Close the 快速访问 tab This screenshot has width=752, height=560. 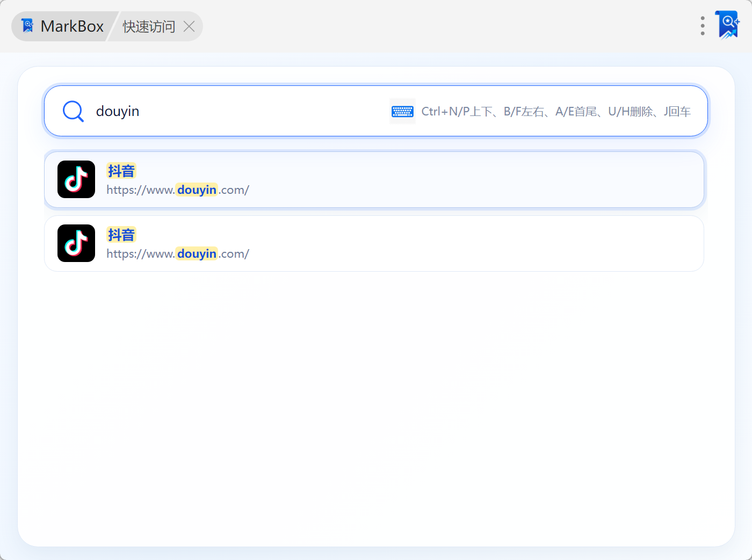click(189, 26)
